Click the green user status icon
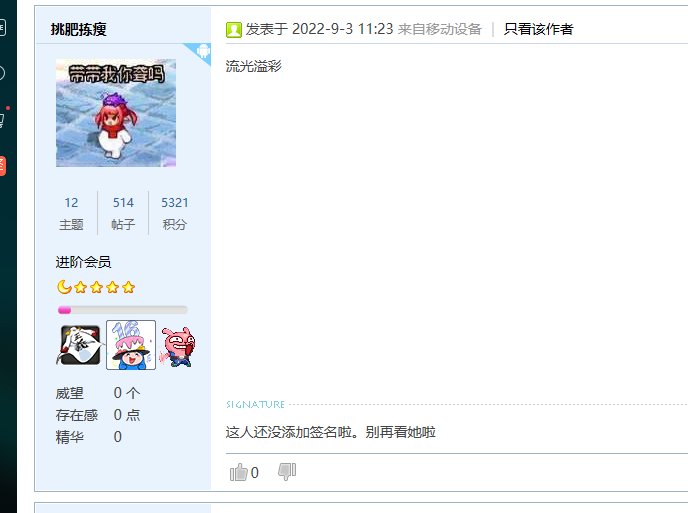 [x=234, y=30]
